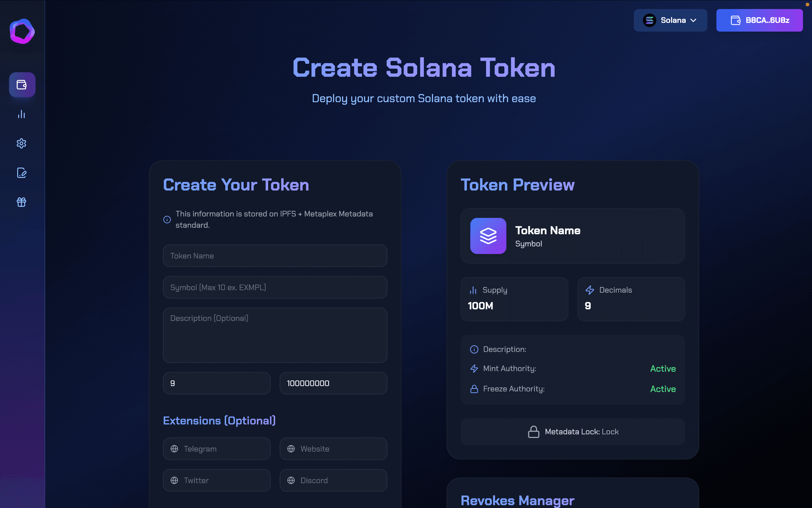Image resolution: width=812 pixels, height=508 pixels.
Task: Click the Symbol text in preview
Action: 528,244
